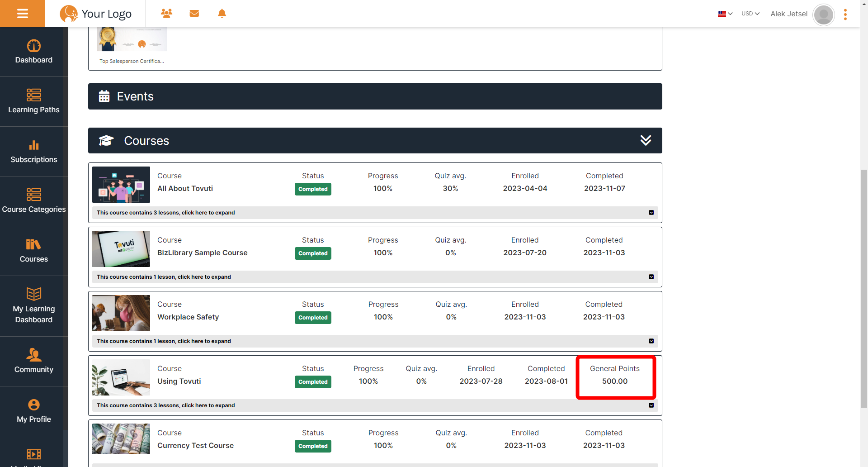Screen dimensions: 868x467
Task: Click the media library film icon in sidebar
Action: click(34, 454)
